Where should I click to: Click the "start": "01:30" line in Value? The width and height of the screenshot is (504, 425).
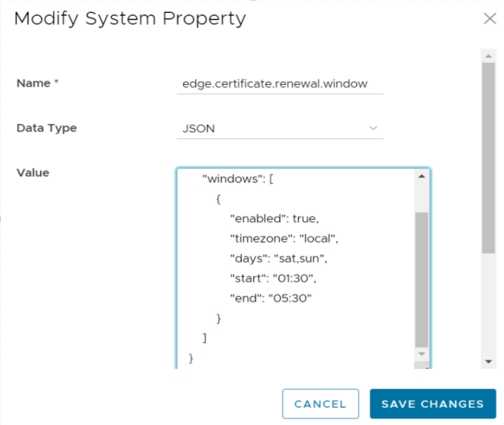[x=271, y=278]
